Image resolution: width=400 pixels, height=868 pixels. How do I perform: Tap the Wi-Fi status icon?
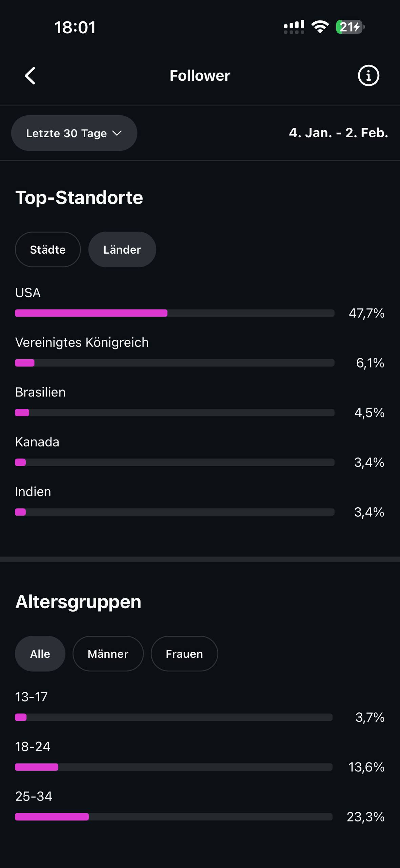click(320, 27)
